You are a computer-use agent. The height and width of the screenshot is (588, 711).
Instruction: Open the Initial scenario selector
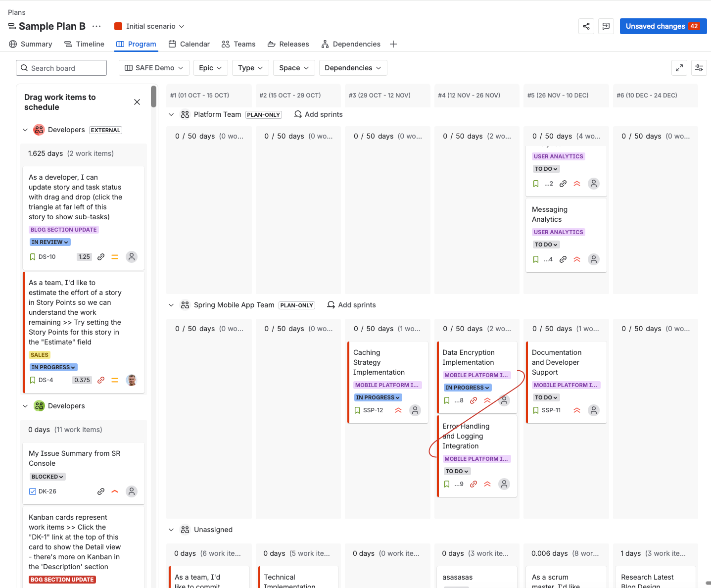(x=150, y=26)
